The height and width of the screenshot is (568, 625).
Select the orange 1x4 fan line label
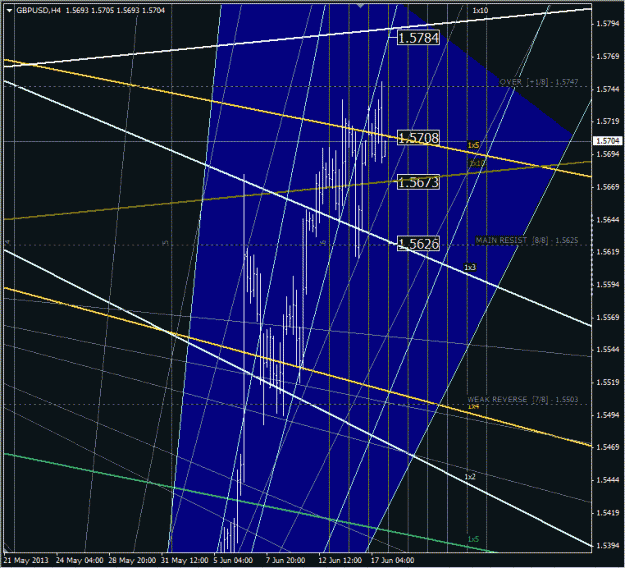(473, 407)
